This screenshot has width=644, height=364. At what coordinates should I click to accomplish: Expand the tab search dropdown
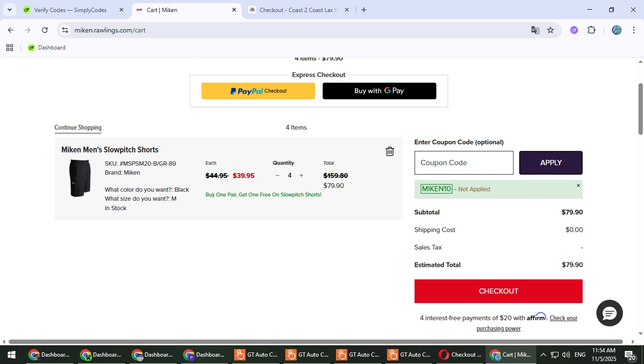coord(9,10)
